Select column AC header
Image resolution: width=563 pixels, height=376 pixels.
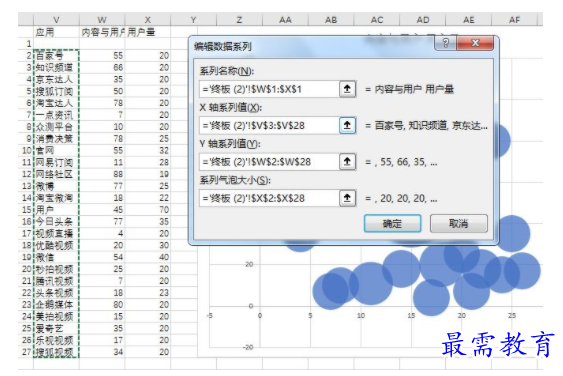[x=377, y=20]
